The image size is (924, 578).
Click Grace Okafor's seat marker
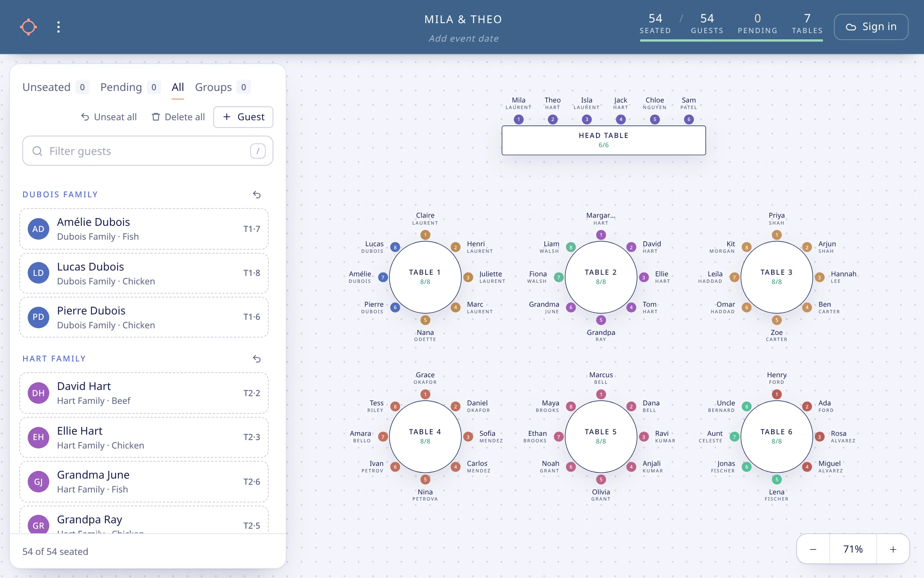[x=425, y=394]
